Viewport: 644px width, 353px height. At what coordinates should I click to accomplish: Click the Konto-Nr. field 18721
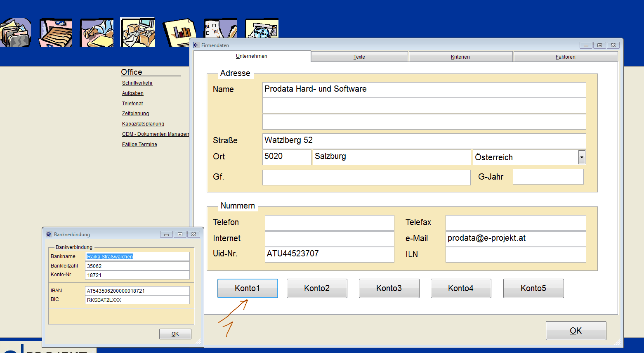[x=137, y=275]
